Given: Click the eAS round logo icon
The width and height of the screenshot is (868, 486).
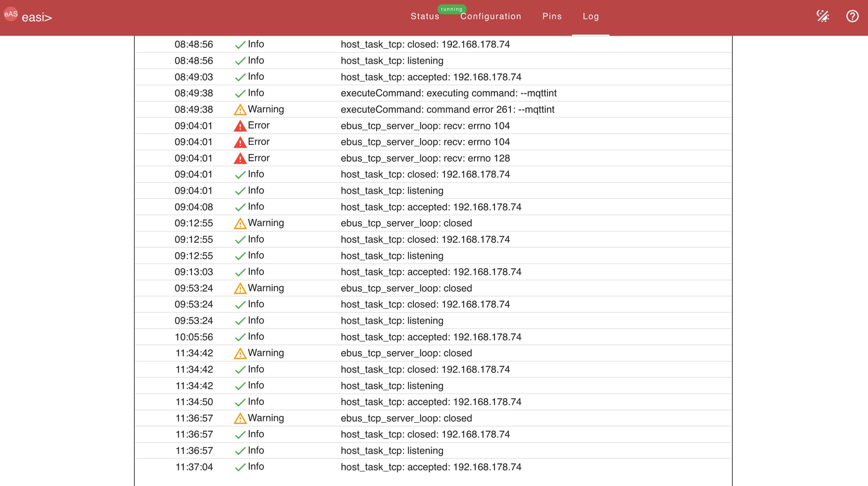Looking at the screenshot, I should (x=11, y=14).
